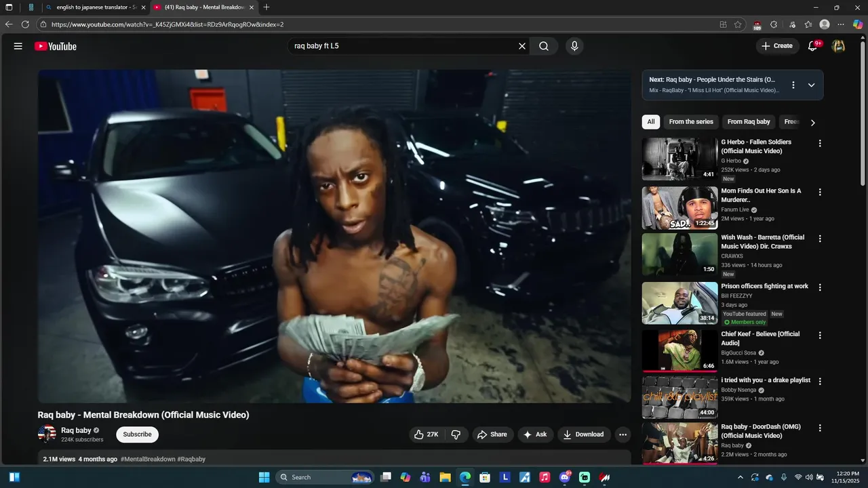
Task: Show more filter chips with right arrow
Action: (x=812, y=122)
